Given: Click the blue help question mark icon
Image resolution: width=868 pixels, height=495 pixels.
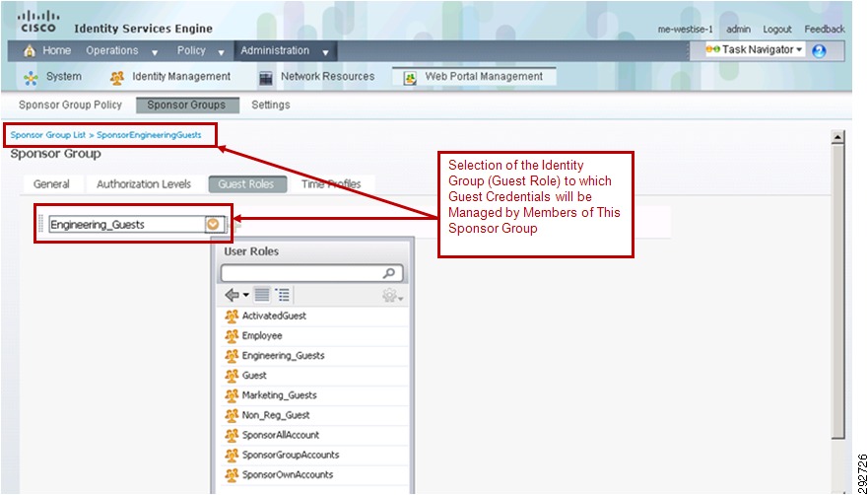Looking at the screenshot, I should point(820,51).
